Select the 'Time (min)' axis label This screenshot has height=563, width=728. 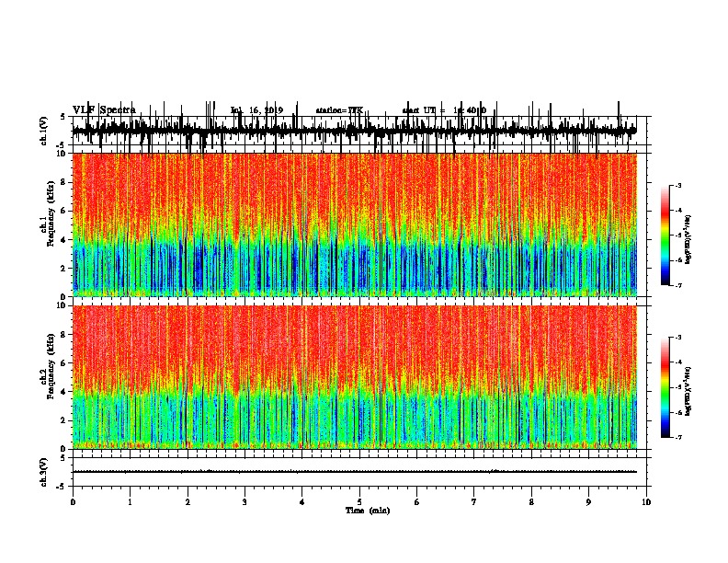click(368, 511)
